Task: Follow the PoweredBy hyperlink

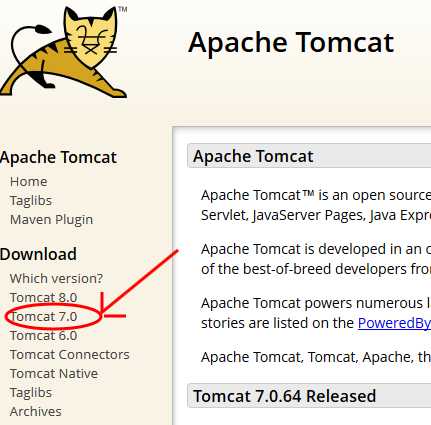Action: pyautogui.click(x=394, y=323)
